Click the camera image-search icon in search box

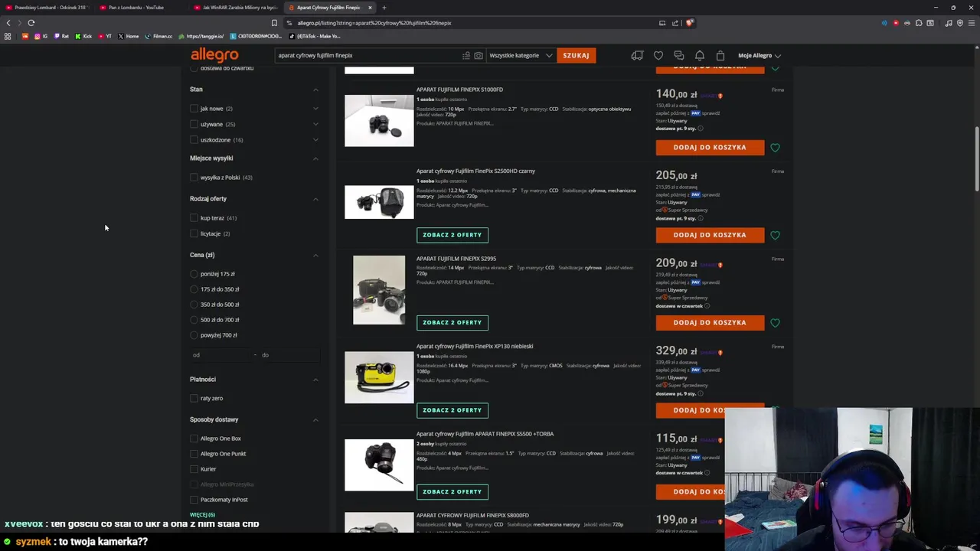(x=479, y=55)
